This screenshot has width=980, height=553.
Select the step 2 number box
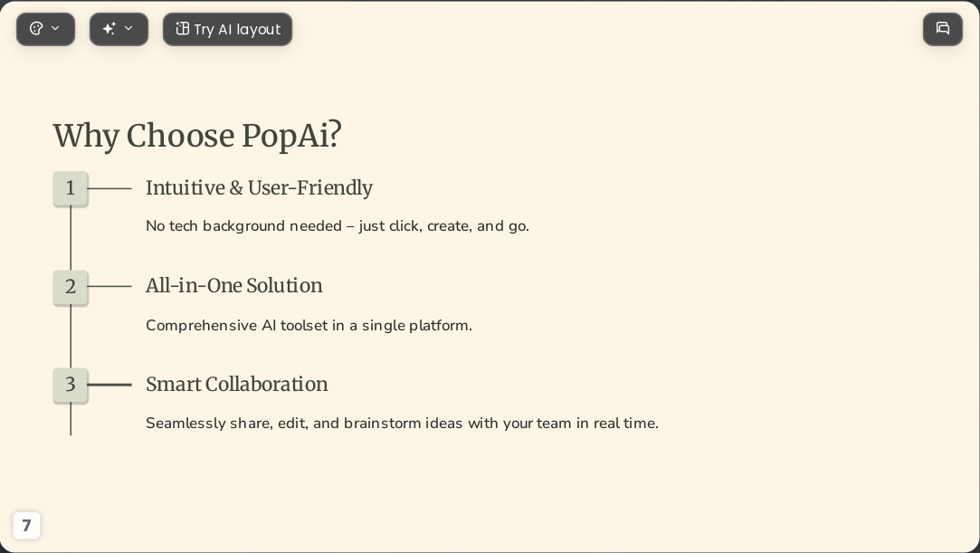click(71, 287)
